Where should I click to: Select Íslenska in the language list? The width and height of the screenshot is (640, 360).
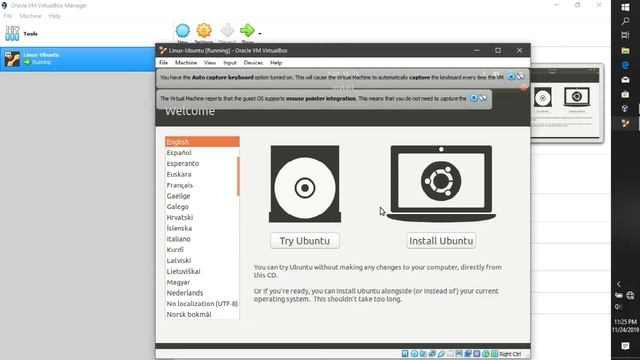pyautogui.click(x=201, y=228)
